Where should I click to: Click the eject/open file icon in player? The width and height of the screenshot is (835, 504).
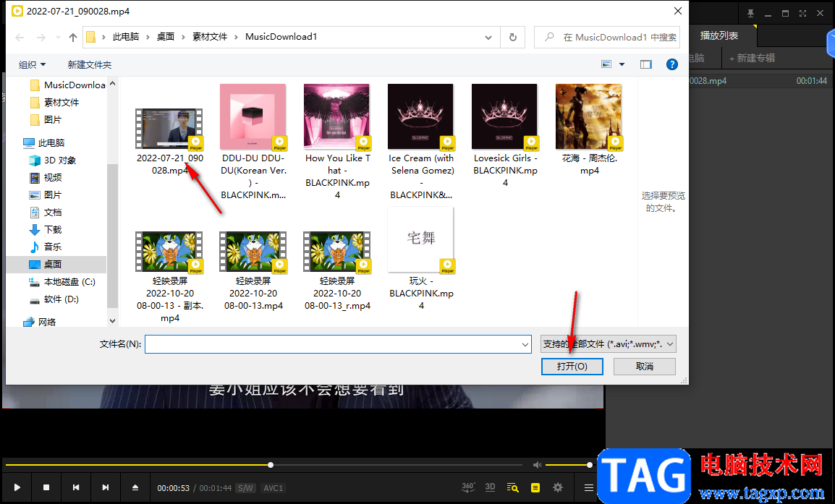pyautogui.click(x=135, y=487)
